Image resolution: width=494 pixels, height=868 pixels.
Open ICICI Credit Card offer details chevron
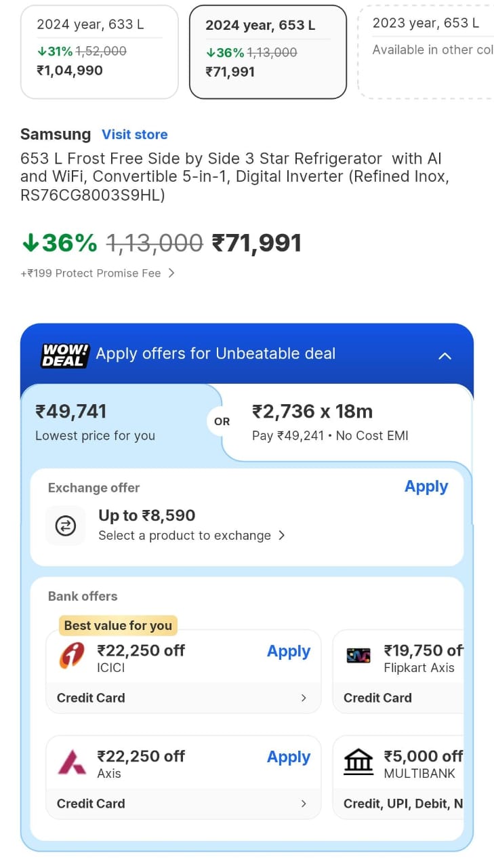(x=303, y=698)
